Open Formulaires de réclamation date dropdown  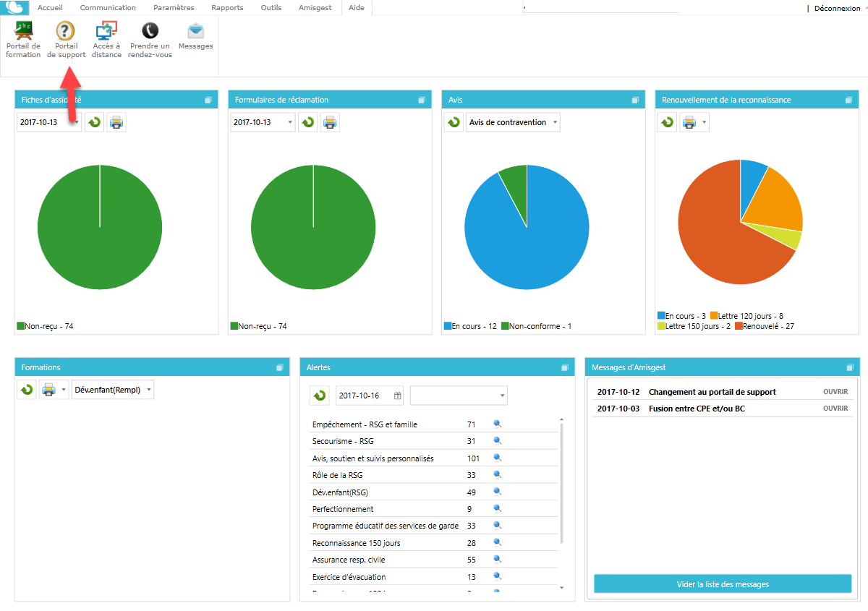coord(290,123)
